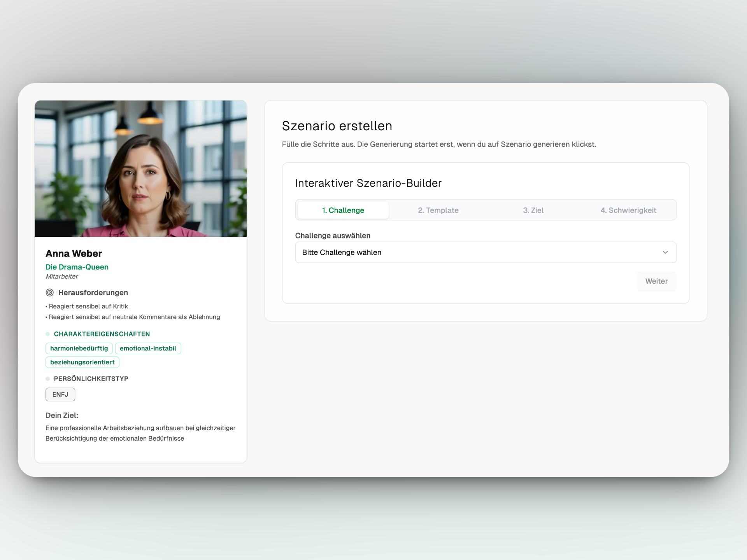Stay on the '1. Challenge' tab
747x560 pixels.
(343, 210)
